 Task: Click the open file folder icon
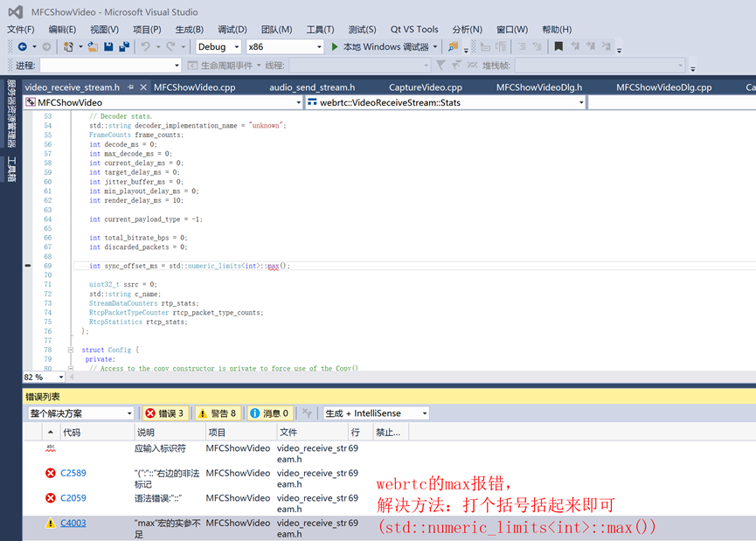(93, 47)
